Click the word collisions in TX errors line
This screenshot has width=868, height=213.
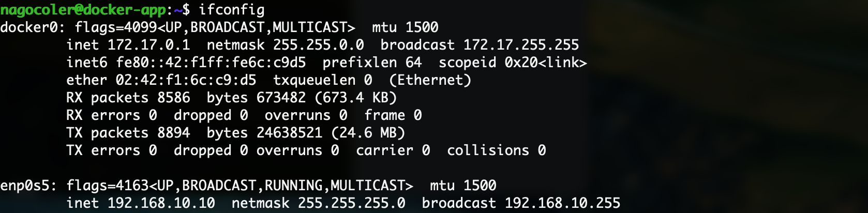[x=488, y=150]
